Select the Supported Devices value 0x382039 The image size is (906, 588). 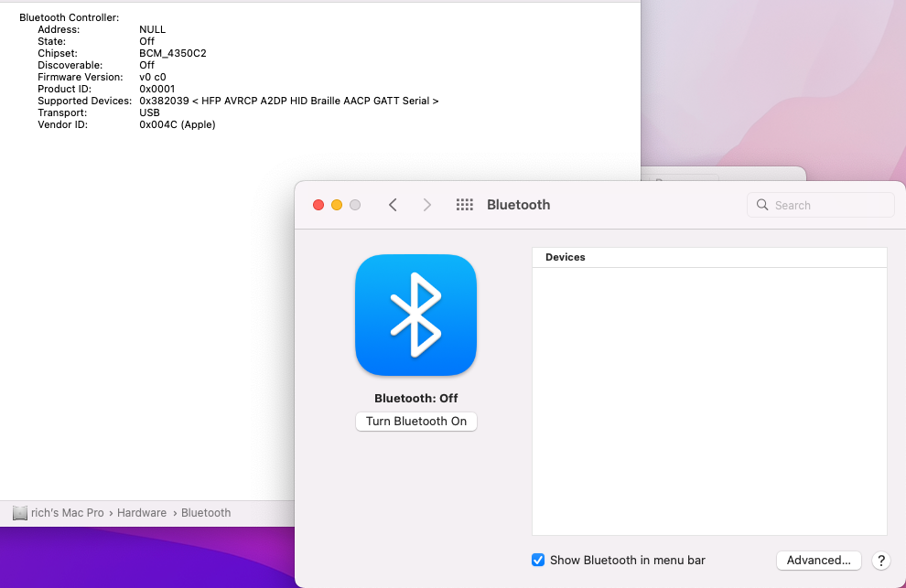164,102
